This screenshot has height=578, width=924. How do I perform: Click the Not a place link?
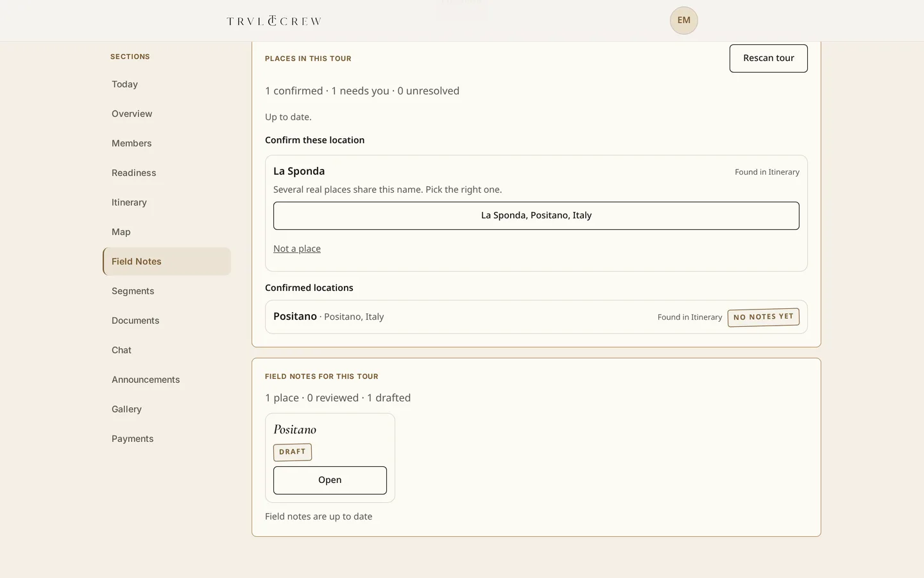coord(297,249)
